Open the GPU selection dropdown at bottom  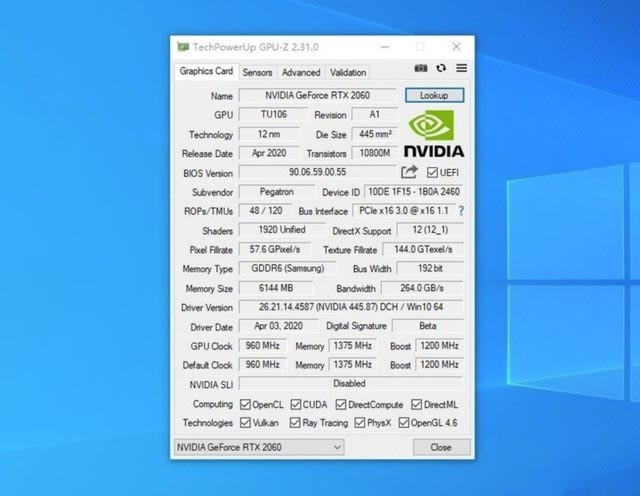coord(259,447)
